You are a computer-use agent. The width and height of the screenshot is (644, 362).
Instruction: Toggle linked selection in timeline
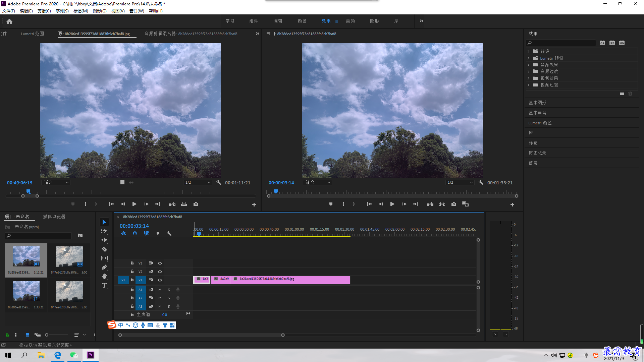tap(146, 233)
